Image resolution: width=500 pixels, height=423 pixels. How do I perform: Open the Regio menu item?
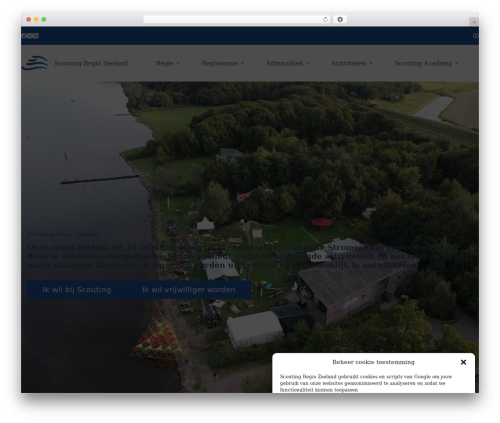[x=165, y=63]
